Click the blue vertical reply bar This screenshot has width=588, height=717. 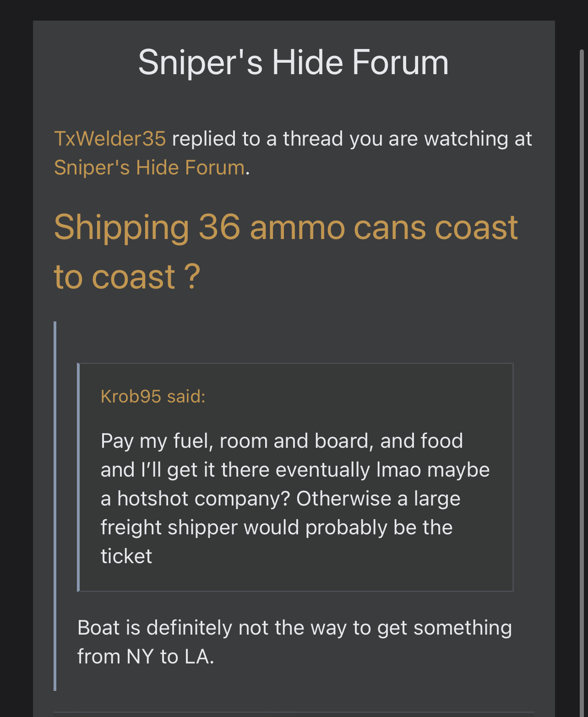click(55, 506)
